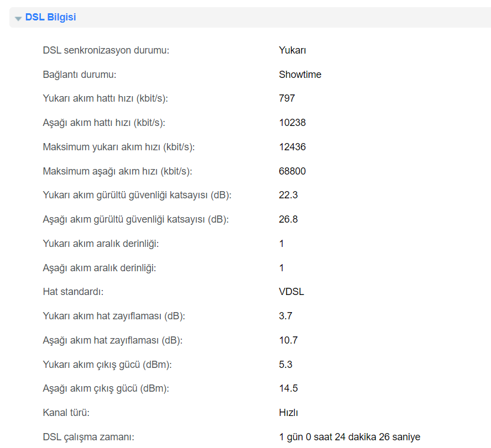491x448 pixels.
Task: Select the upstream line rate value 797
Action: pos(287,98)
